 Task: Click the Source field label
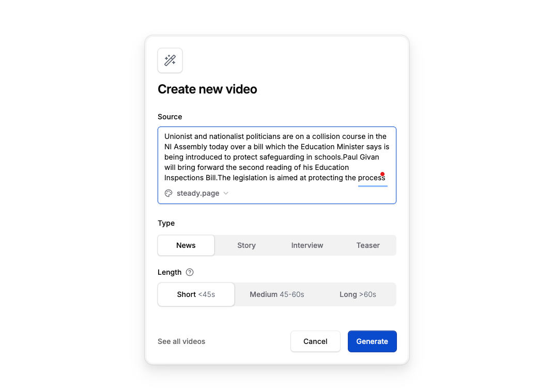click(x=170, y=117)
